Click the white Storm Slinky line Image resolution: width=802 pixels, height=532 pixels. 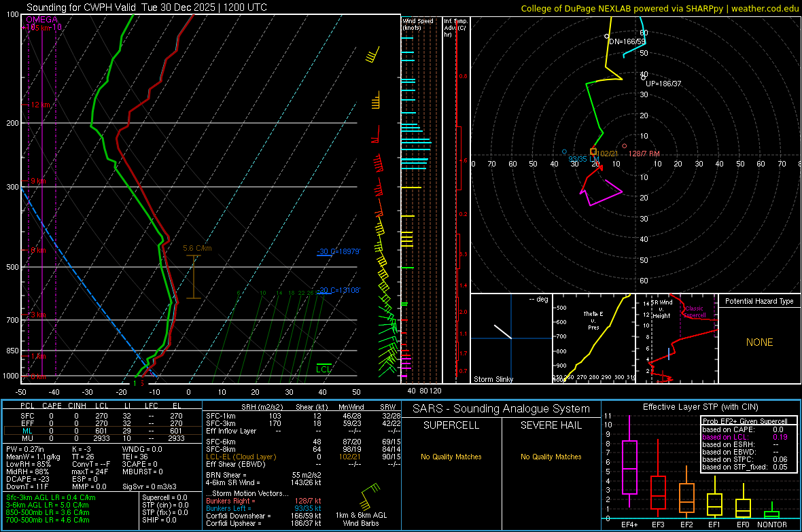tap(502, 331)
